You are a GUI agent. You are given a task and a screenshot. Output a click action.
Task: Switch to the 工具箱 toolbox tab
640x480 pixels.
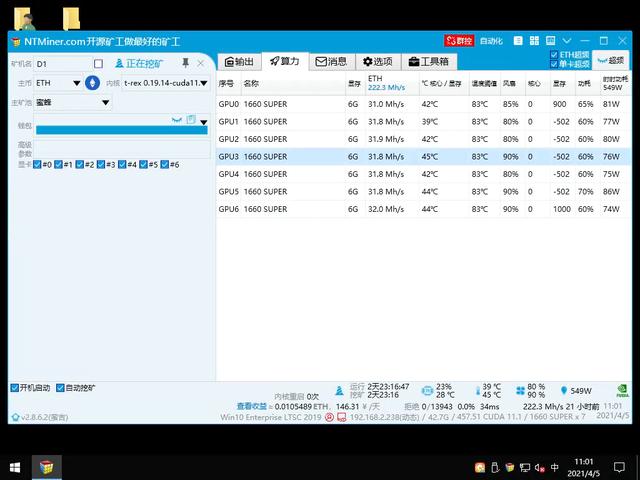click(x=429, y=62)
